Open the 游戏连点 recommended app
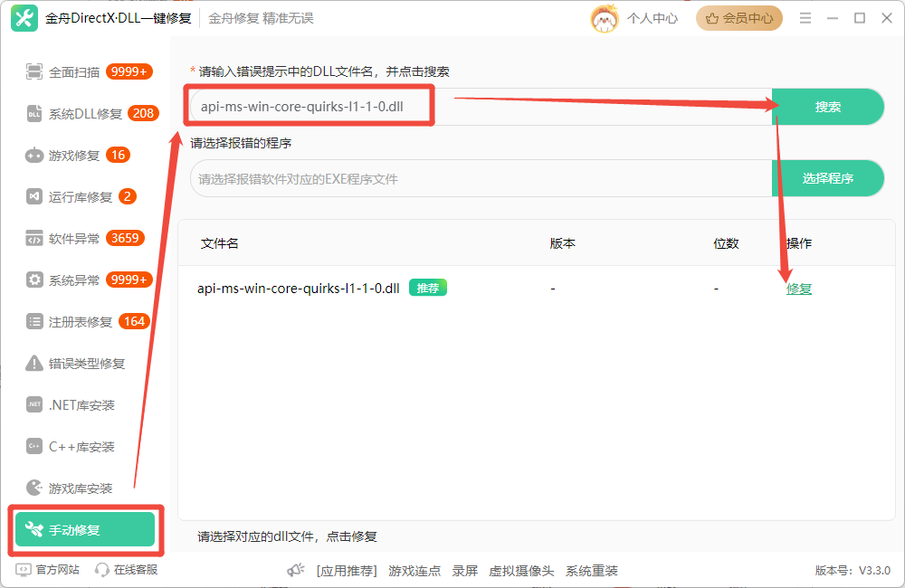The height and width of the screenshot is (588, 905). tap(414, 571)
